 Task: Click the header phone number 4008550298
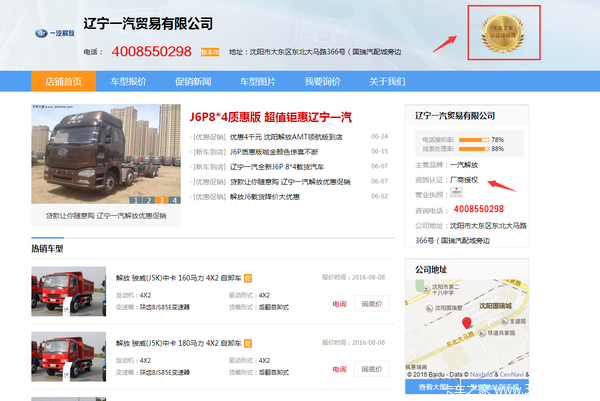pos(152,51)
